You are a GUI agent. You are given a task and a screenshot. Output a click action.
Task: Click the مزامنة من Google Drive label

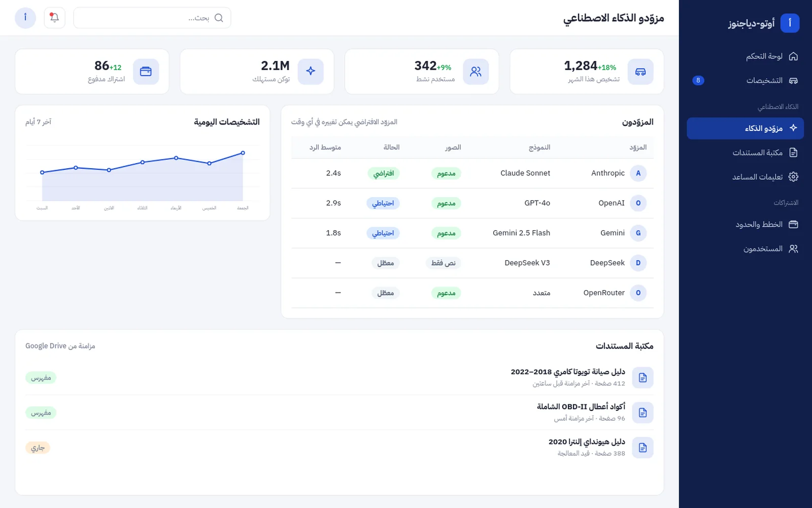tap(60, 346)
